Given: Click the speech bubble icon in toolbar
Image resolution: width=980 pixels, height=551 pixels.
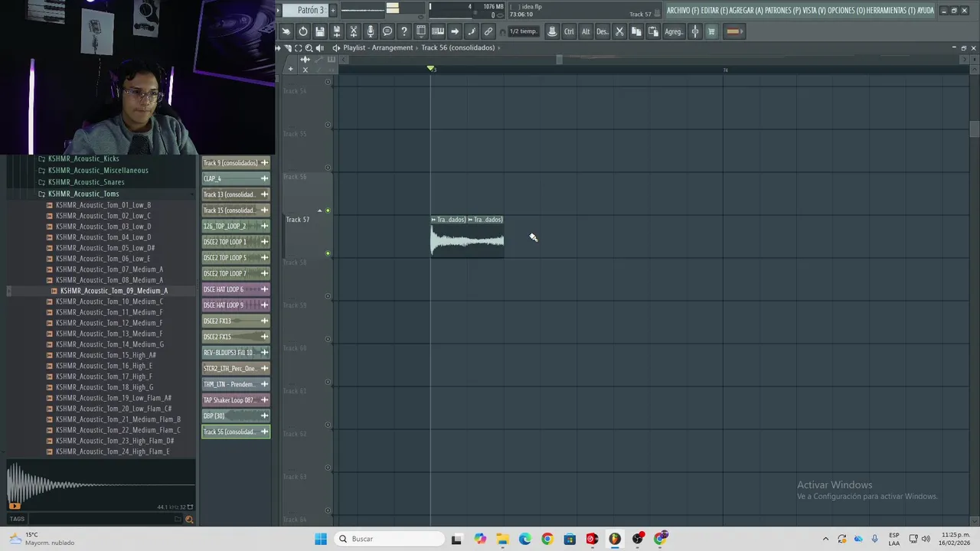Looking at the screenshot, I should coord(387,31).
